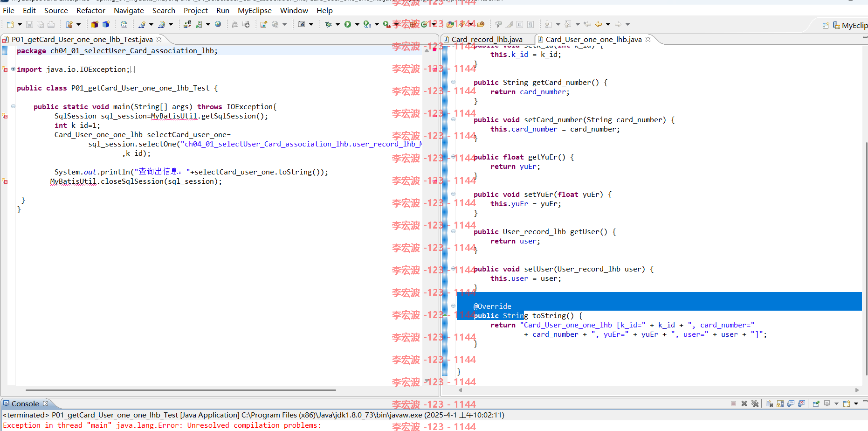This screenshot has height=431, width=868.
Task: Open the Navigate menu
Action: click(x=129, y=10)
